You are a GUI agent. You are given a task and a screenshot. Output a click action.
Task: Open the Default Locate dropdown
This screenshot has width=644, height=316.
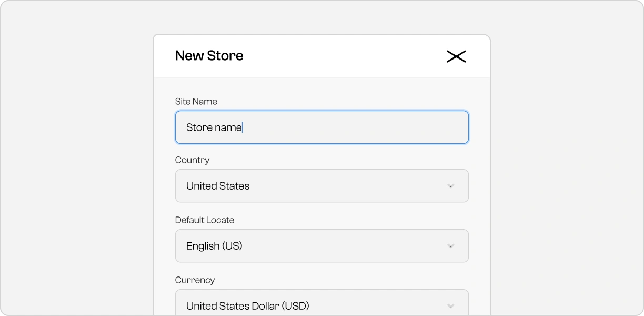(x=321, y=246)
